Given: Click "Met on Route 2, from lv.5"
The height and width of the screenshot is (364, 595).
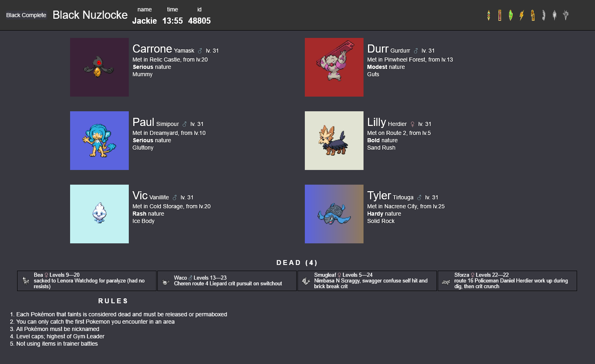Looking at the screenshot, I should click(x=399, y=133).
